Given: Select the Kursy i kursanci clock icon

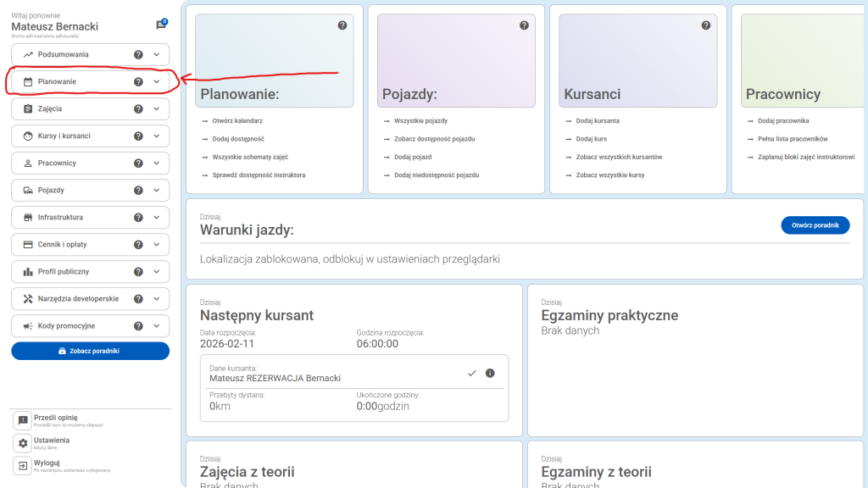Looking at the screenshot, I should point(27,136).
